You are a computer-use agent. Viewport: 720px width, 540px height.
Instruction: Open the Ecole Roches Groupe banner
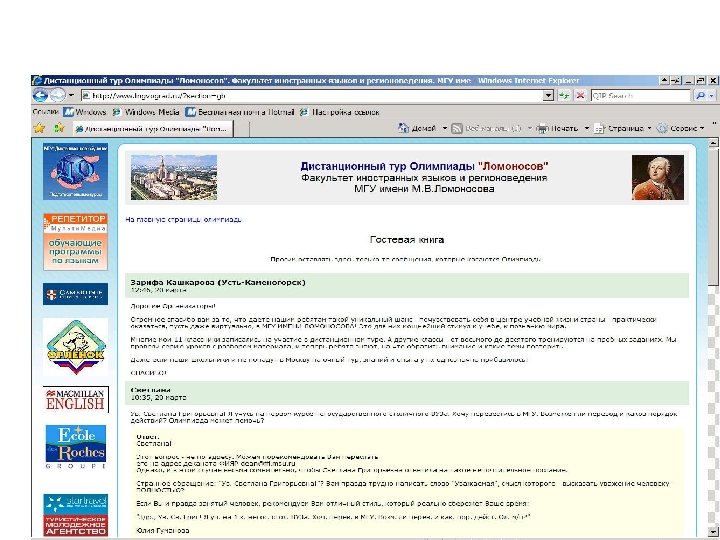(x=76, y=446)
